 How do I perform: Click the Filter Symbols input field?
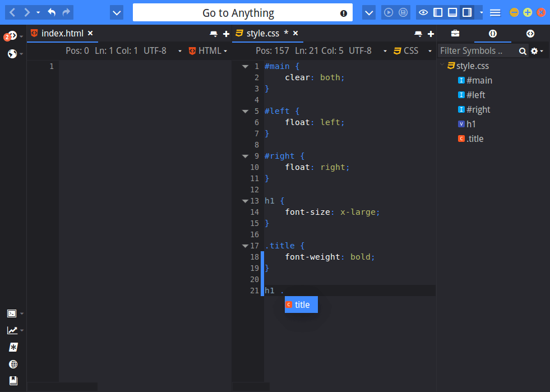coord(477,51)
